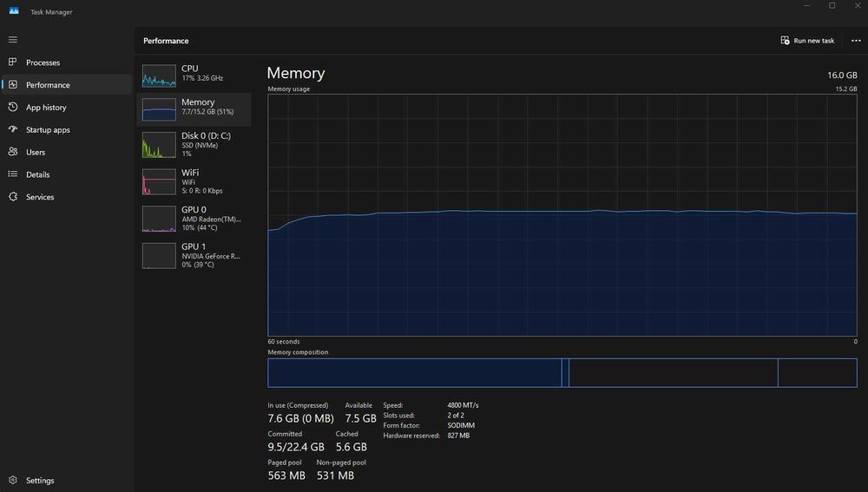Screen dimensions: 868x492
Task: Select the Users icon in sidebar
Action: [x=13, y=152]
